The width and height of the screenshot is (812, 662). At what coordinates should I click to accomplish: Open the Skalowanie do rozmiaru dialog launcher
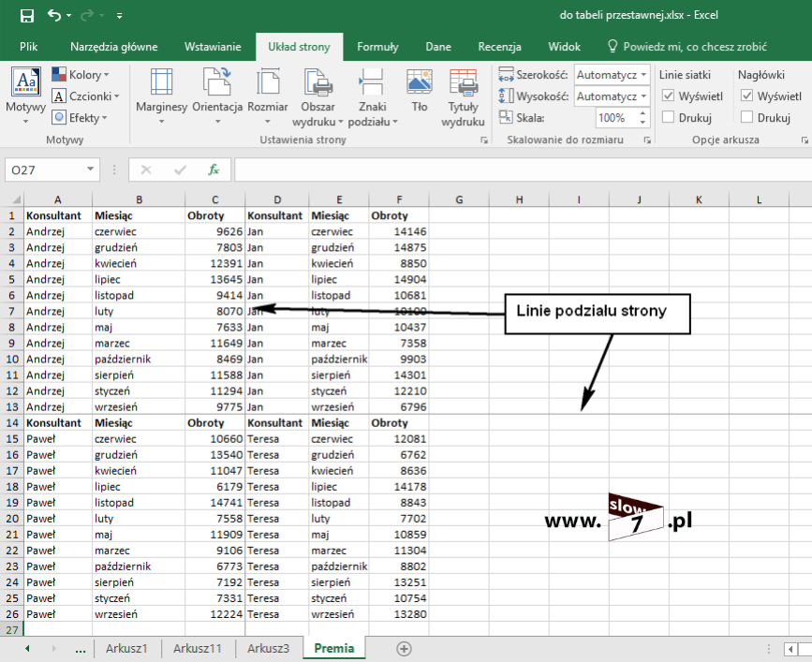647,140
